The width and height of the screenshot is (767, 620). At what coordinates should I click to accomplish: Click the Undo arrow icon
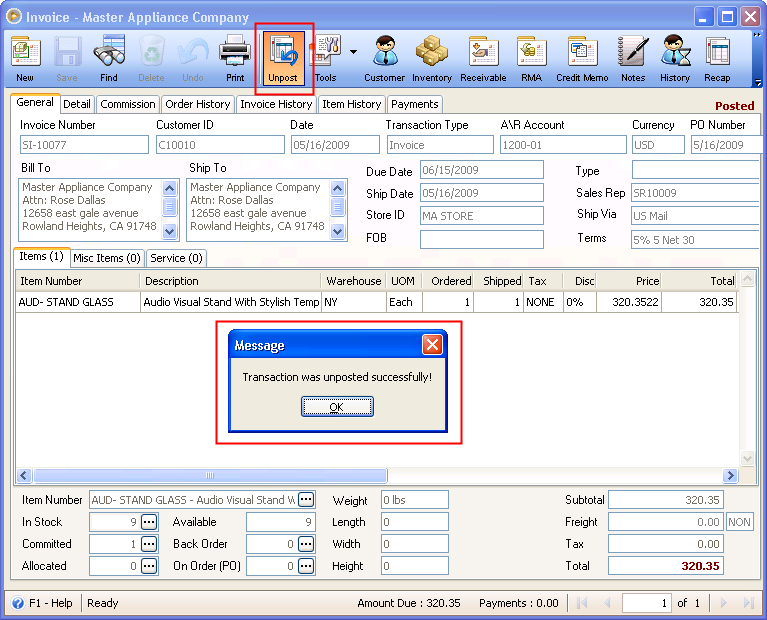[x=193, y=58]
